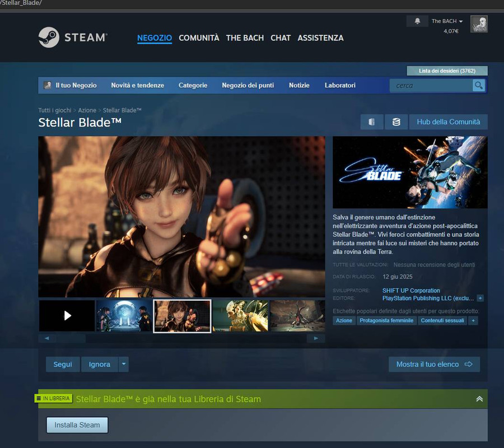Play the trailer video thumbnail

click(x=67, y=316)
